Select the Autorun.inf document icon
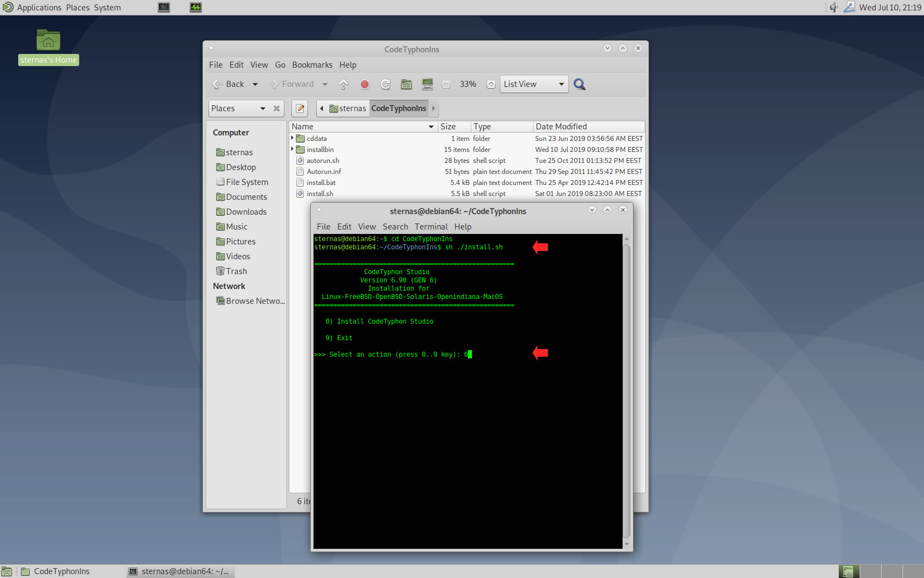Viewport: 924px width, 578px height. click(300, 172)
